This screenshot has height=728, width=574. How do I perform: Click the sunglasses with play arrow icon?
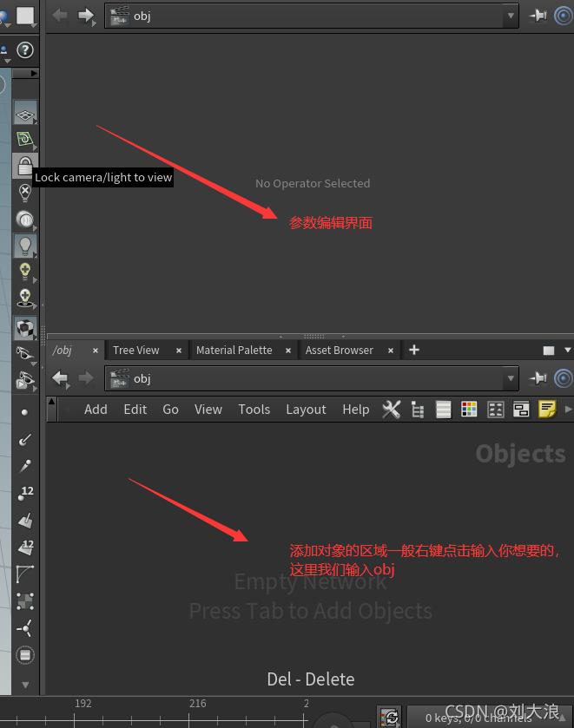[x=25, y=380]
